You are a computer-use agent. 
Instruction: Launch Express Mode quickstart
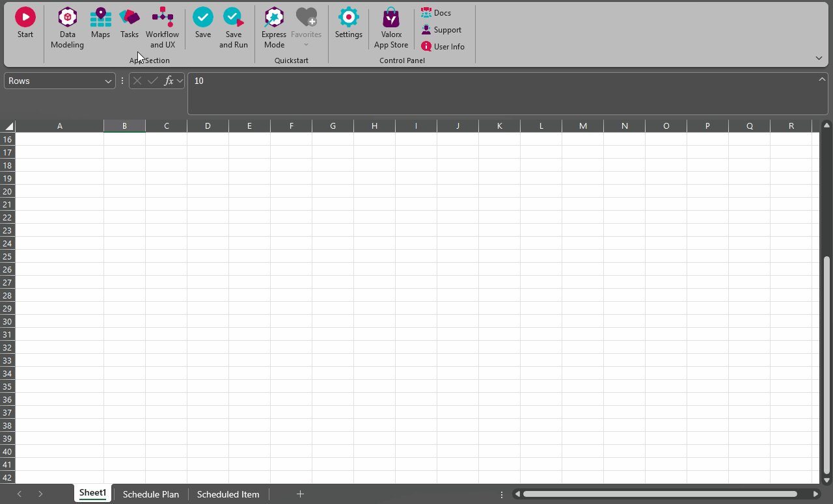[x=274, y=18]
